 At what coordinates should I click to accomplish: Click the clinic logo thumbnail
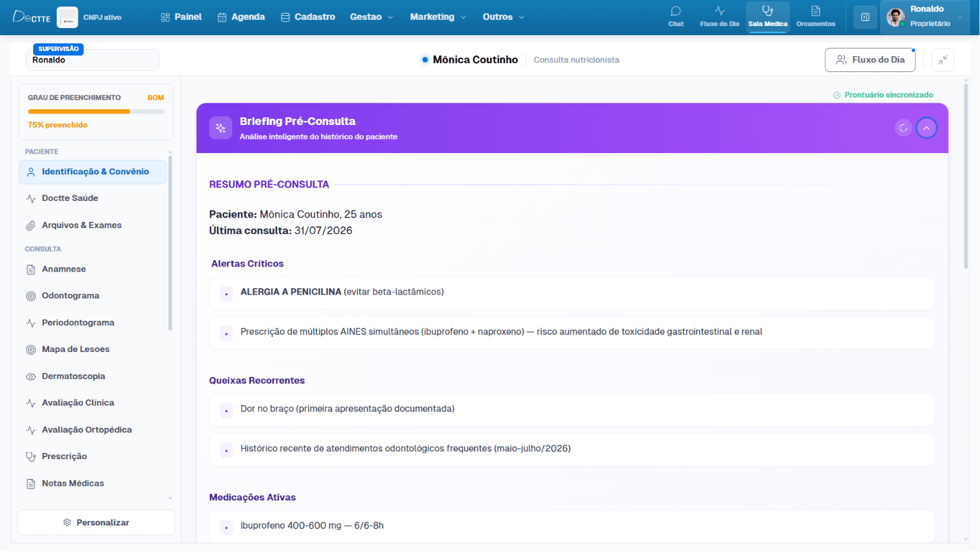[68, 17]
